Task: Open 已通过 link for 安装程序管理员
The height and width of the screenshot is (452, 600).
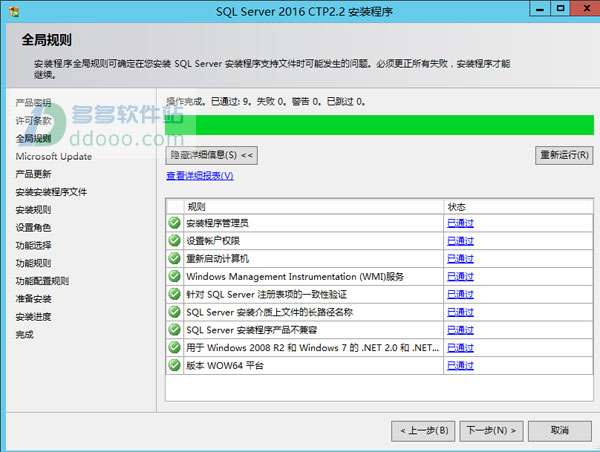Action: 460,223
